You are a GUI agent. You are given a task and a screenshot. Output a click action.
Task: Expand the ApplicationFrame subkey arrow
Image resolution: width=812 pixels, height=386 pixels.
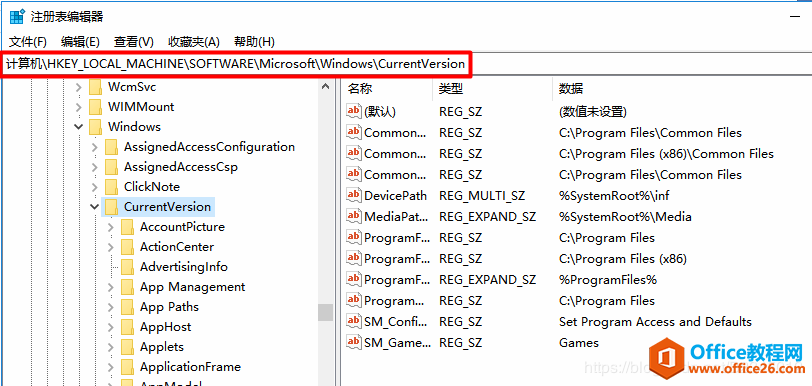(x=111, y=367)
